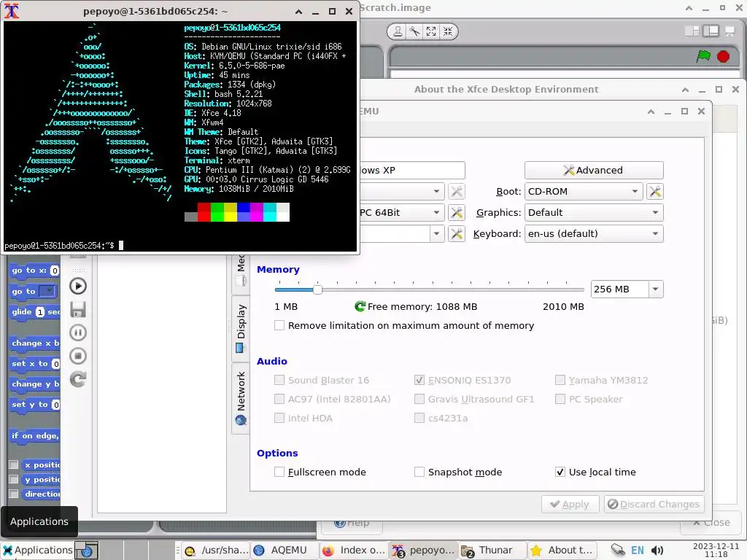Click the EN keyboard layout indicator
The height and width of the screenshot is (560, 747).
coord(637,551)
